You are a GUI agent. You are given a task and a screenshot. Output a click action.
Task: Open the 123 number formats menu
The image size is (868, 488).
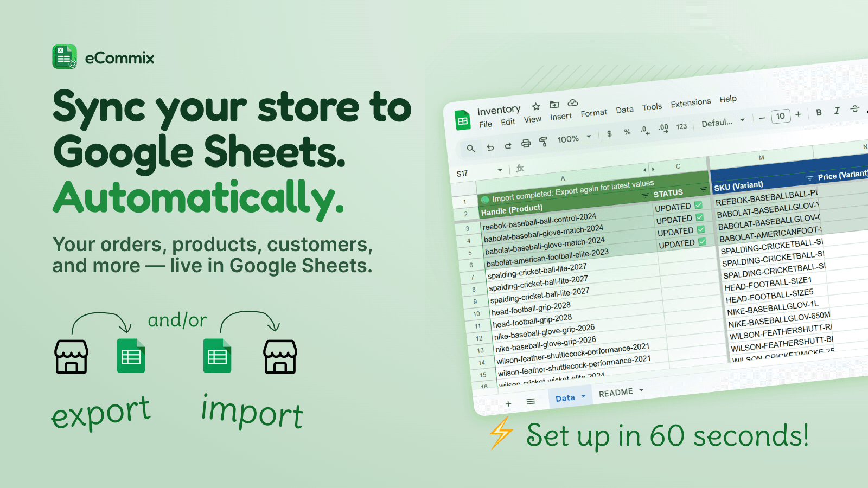tap(681, 126)
